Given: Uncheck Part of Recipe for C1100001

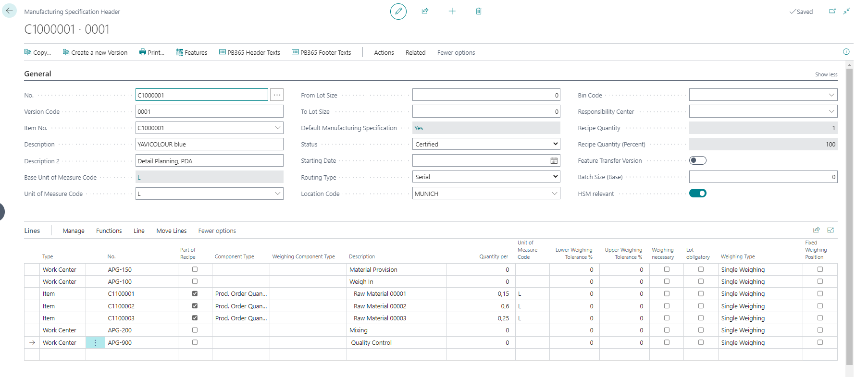Looking at the screenshot, I should pyautogui.click(x=195, y=293).
